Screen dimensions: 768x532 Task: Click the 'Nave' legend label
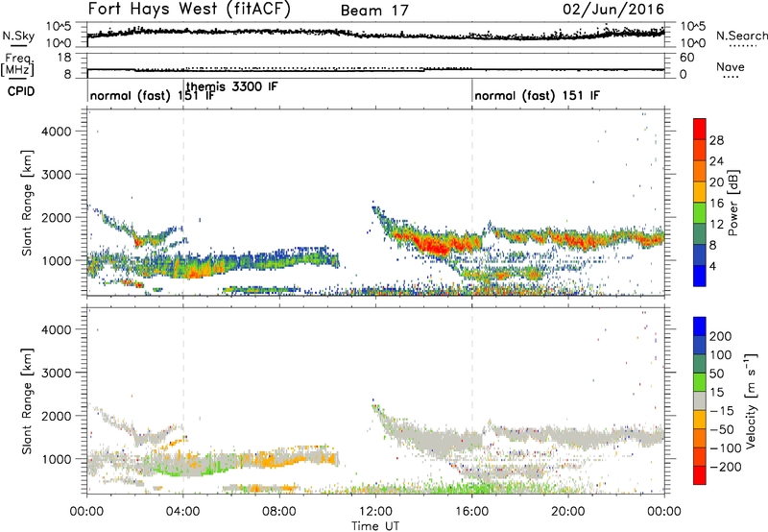pyautogui.click(x=731, y=67)
